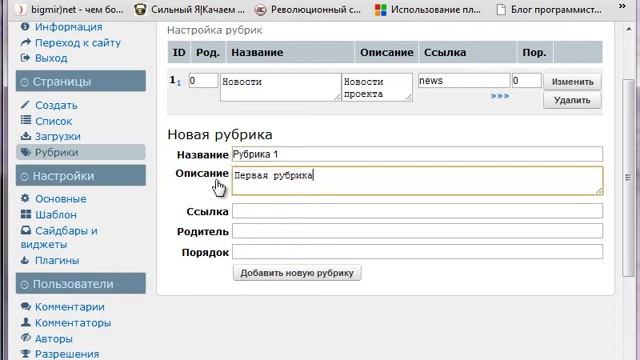Click the Рубрики tag icon
The height and width of the screenshot is (360, 640).
pos(26,152)
